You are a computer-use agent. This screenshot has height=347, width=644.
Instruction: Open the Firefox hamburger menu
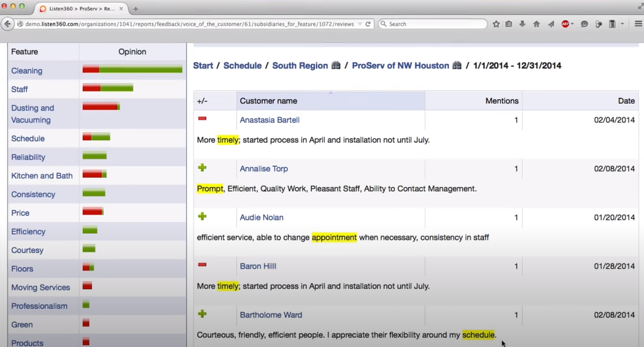(x=638, y=24)
